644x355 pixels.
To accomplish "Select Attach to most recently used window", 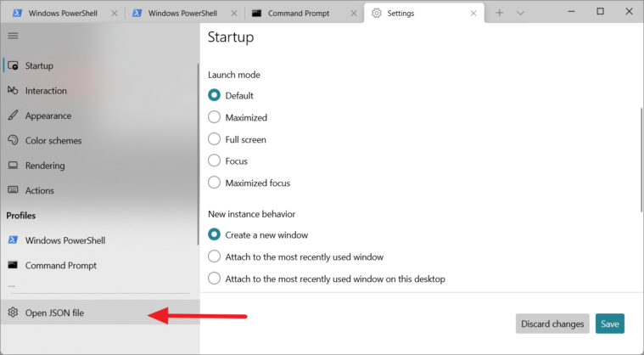I will [215, 256].
